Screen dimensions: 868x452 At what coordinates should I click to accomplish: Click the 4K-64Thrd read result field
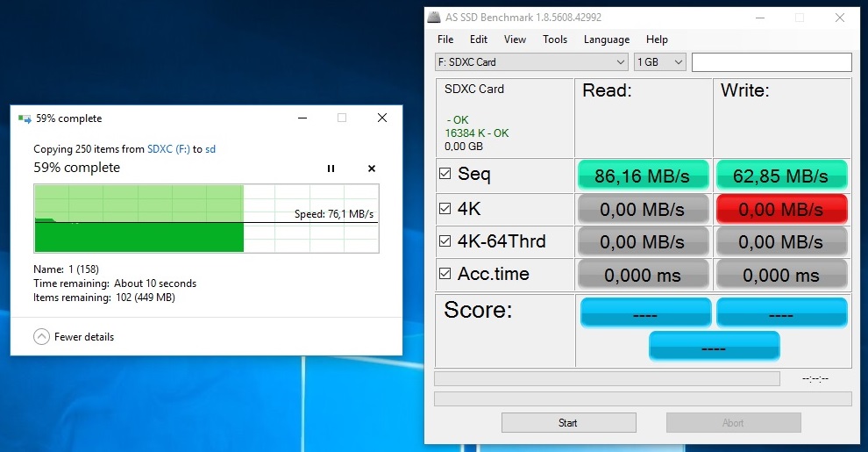(643, 241)
